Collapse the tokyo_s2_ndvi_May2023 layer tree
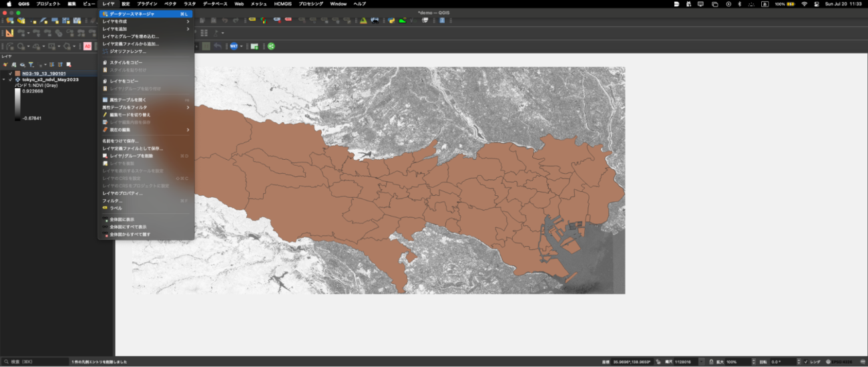 click(x=4, y=80)
